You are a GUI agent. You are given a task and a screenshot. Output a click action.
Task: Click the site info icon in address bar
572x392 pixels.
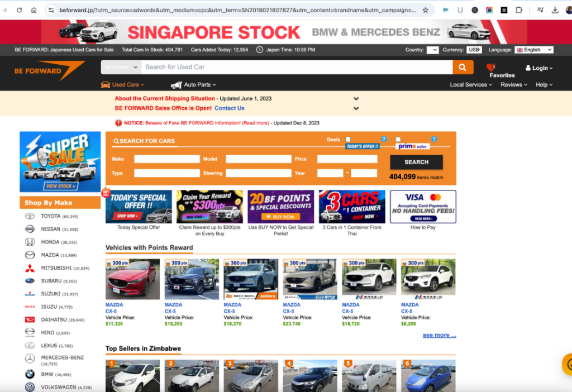[51, 10]
